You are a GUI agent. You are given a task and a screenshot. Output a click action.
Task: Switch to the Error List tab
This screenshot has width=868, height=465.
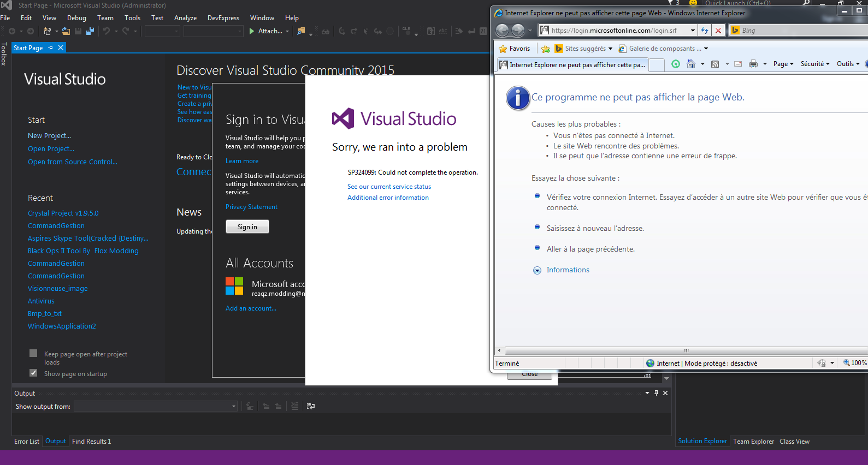(27, 442)
